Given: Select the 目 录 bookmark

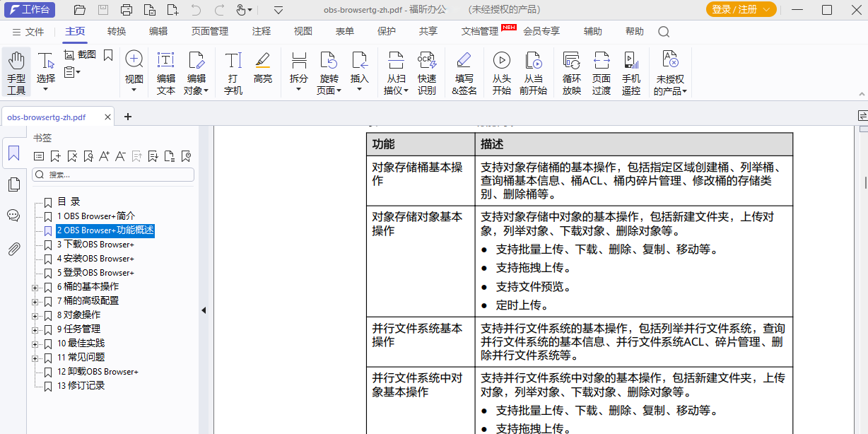Looking at the screenshot, I should (69, 202).
